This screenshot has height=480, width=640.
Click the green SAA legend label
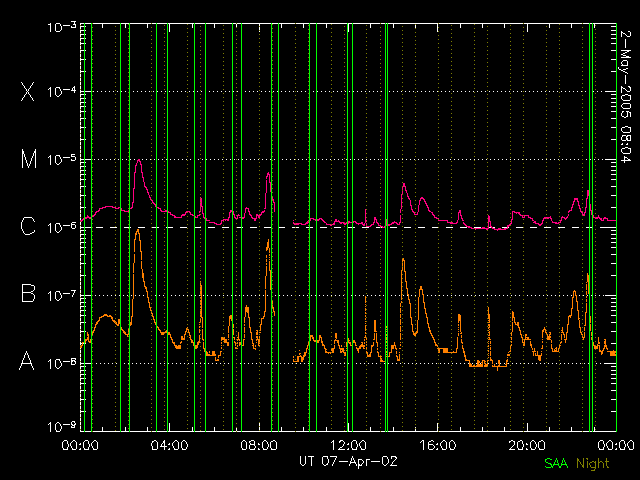(556, 463)
